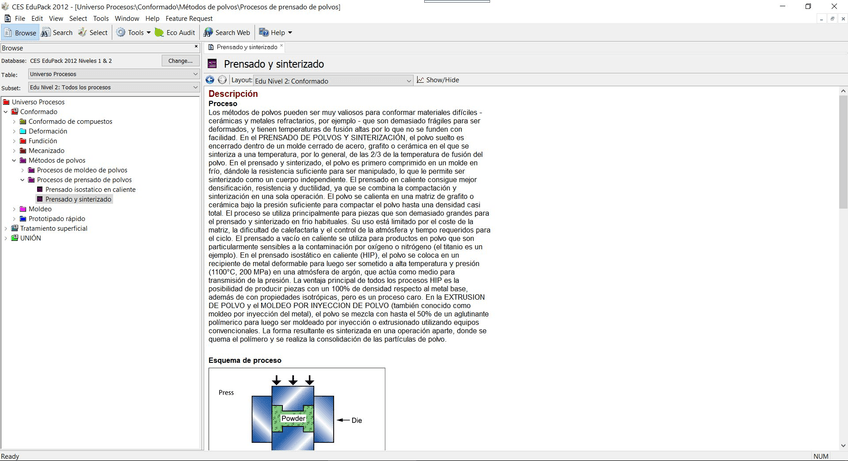The height and width of the screenshot is (461, 848).
Task: Click the Change... database button
Action: [x=180, y=61]
